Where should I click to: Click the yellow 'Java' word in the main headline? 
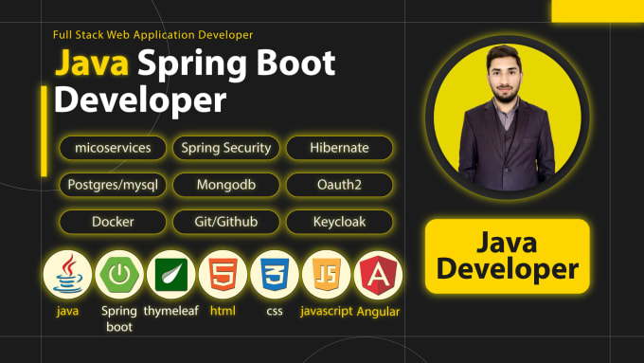tap(92, 63)
